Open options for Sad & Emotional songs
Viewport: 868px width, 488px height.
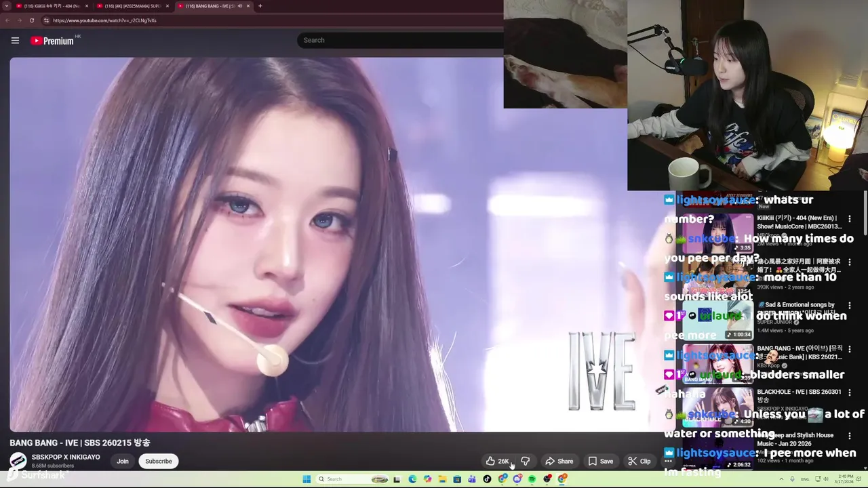850,306
